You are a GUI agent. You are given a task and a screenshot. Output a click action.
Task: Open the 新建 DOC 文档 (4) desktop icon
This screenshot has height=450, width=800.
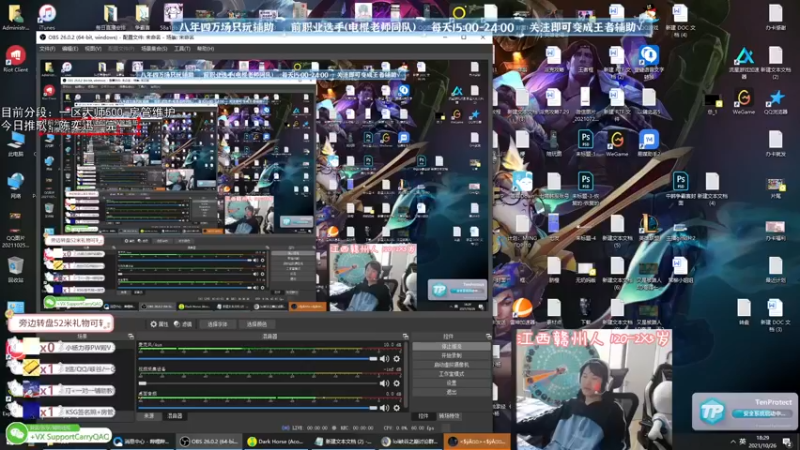click(x=680, y=20)
